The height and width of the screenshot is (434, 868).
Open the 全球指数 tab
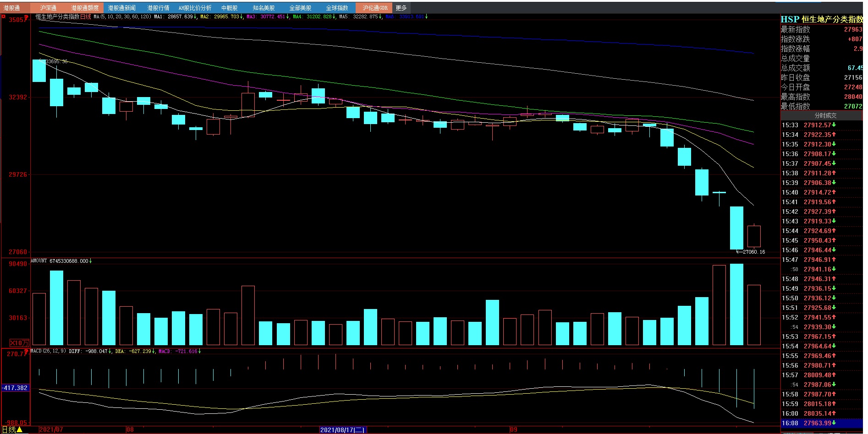tap(337, 8)
